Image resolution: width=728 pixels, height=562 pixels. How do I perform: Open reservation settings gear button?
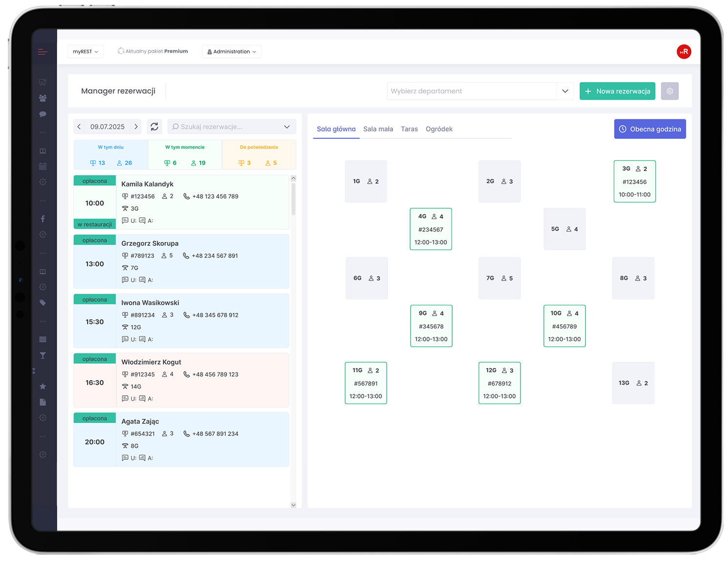(669, 91)
